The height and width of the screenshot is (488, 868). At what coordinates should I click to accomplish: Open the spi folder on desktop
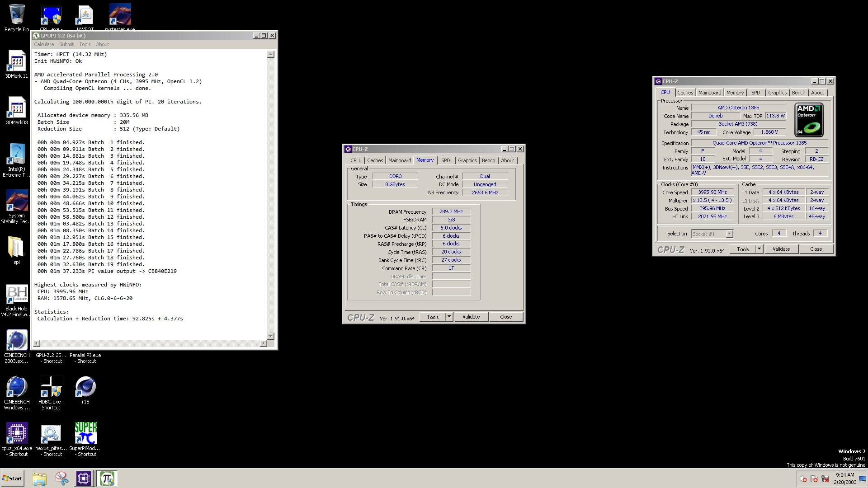click(17, 250)
